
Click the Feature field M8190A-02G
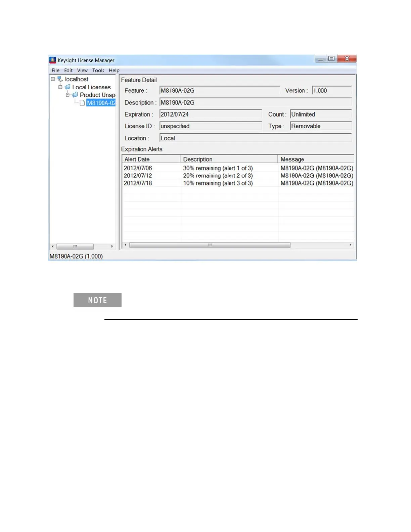pyautogui.click(x=220, y=90)
